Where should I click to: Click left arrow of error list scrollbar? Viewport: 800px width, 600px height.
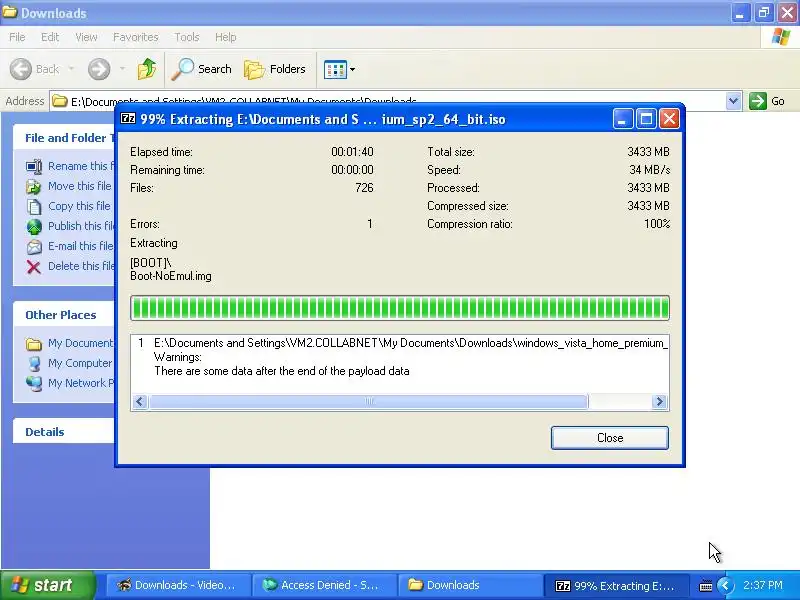click(x=140, y=402)
